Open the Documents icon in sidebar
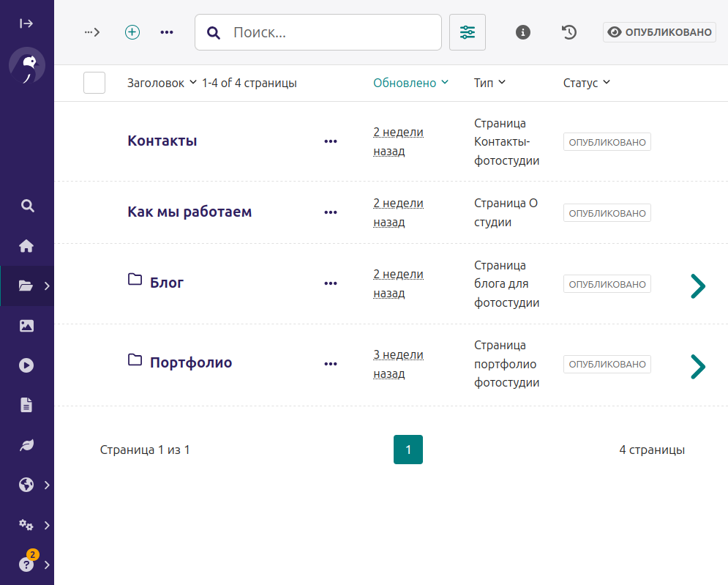728x585 pixels. click(x=26, y=405)
